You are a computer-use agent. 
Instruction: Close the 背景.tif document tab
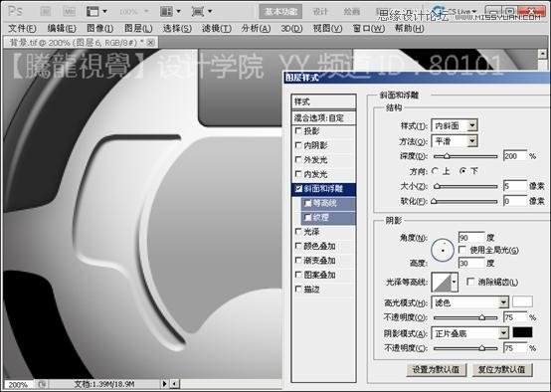(151, 43)
